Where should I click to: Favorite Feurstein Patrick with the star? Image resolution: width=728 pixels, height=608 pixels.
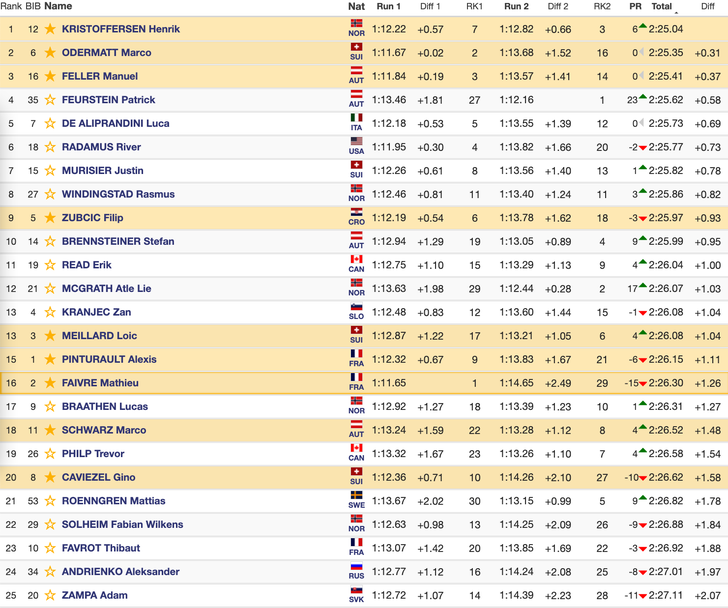[x=49, y=100]
